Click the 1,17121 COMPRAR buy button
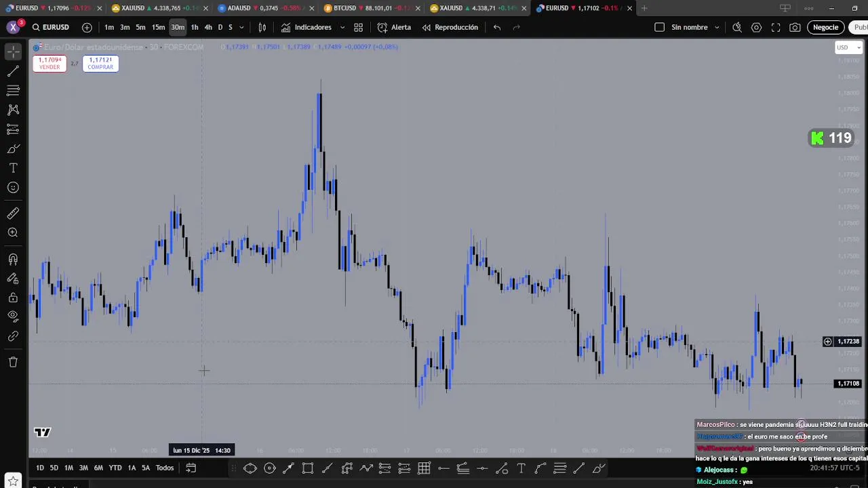Image resolution: width=868 pixels, height=488 pixels. 100,63
